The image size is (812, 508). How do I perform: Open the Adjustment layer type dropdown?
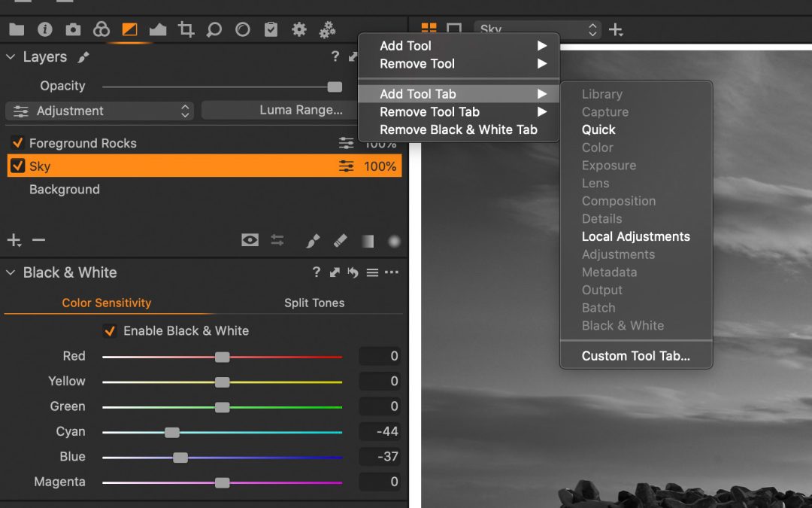pyautogui.click(x=99, y=111)
